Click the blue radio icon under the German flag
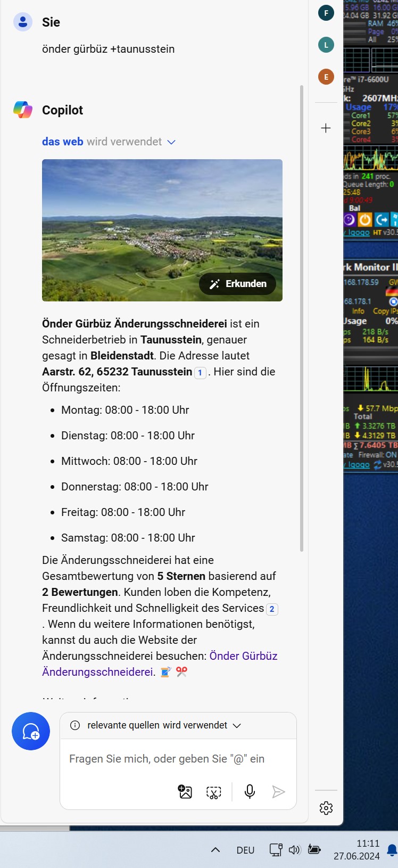 (393, 301)
